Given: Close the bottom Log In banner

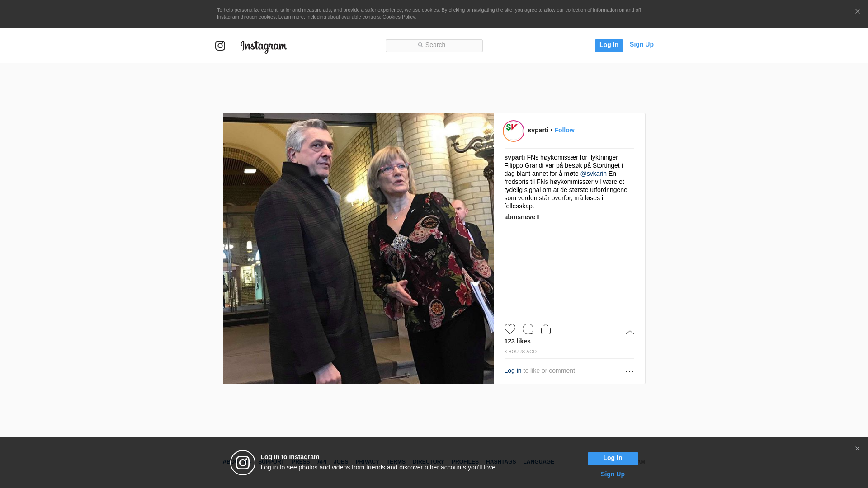Looking at the screenshot, I should [x=857, y=449].
